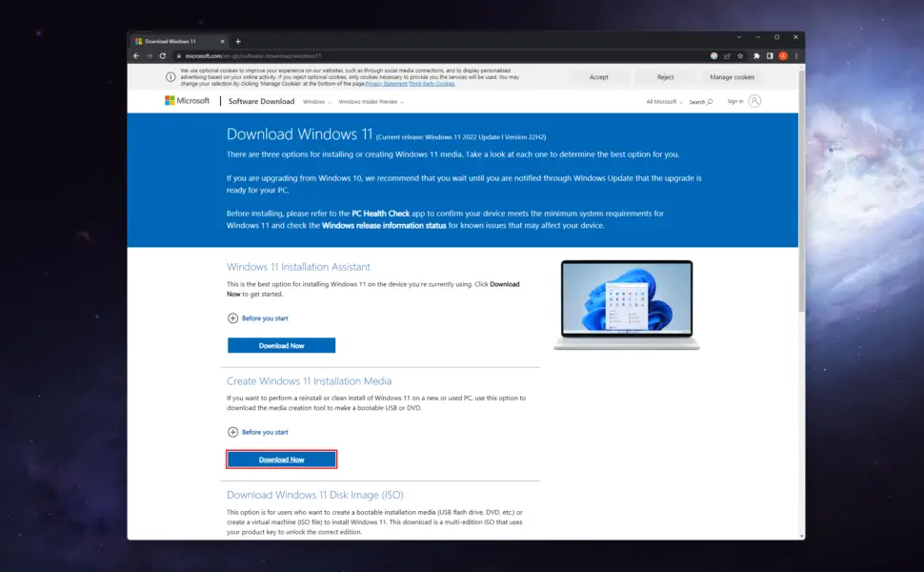Click the Sign in text link
The width and height of the screenshot is (924, 572).
[734, 101]
